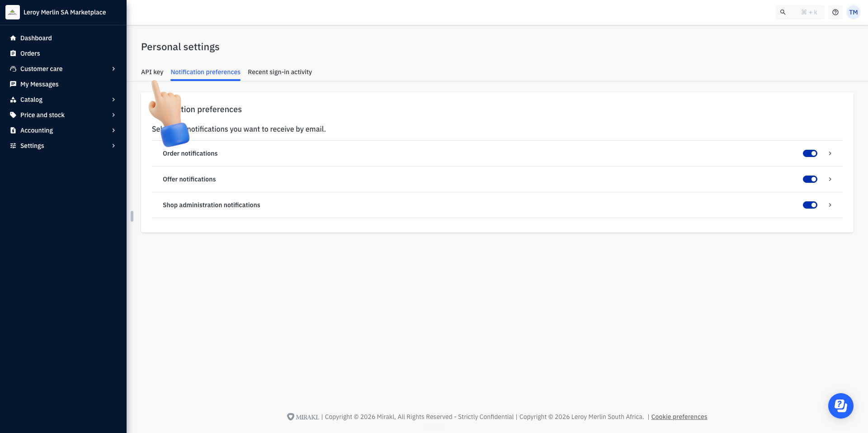Image resolution: width=868 pixels, height=433 pixels.
Task: Click the Personal settings heading
Action: coord(180,47)
